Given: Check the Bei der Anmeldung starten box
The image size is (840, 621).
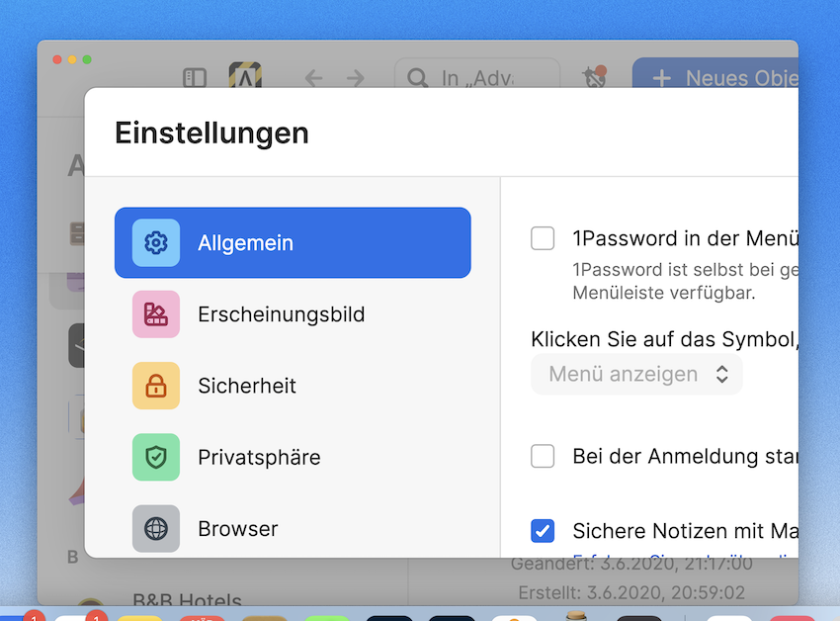Looking at the screenshot, I should (x=543, y=456).
